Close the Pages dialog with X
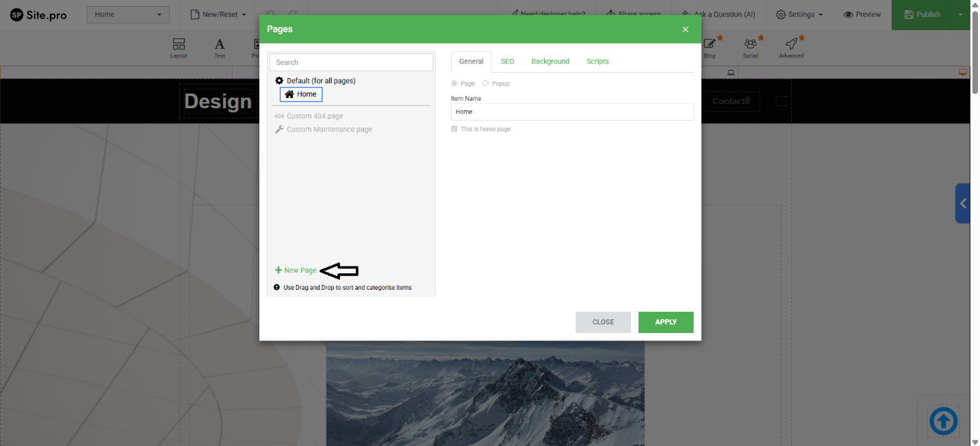980x446 pixels. coord(685,29)
